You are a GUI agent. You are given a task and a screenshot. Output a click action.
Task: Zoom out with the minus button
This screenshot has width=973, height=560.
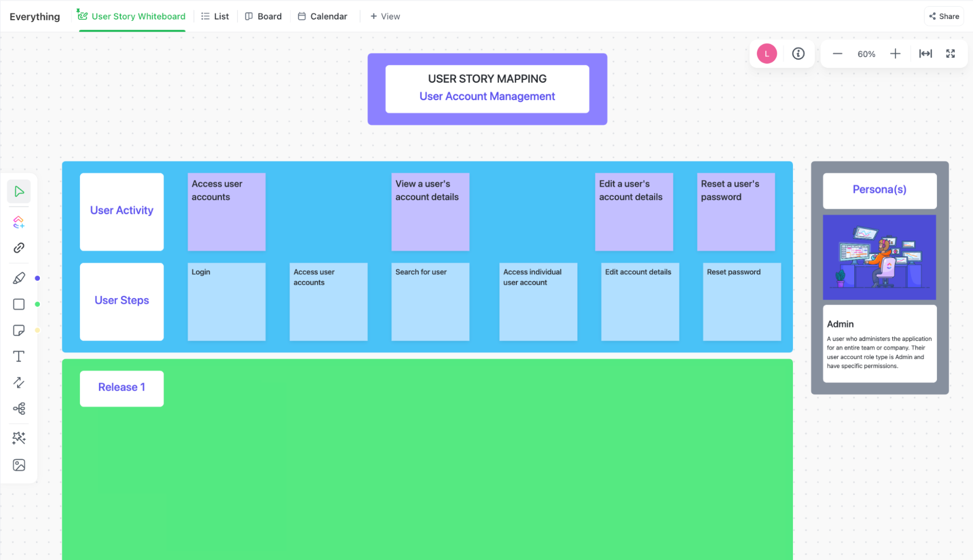tap(837, 54)
